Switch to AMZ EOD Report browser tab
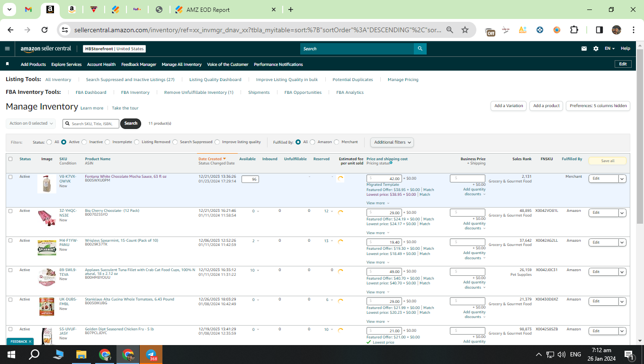 click(x=225, y=9)
